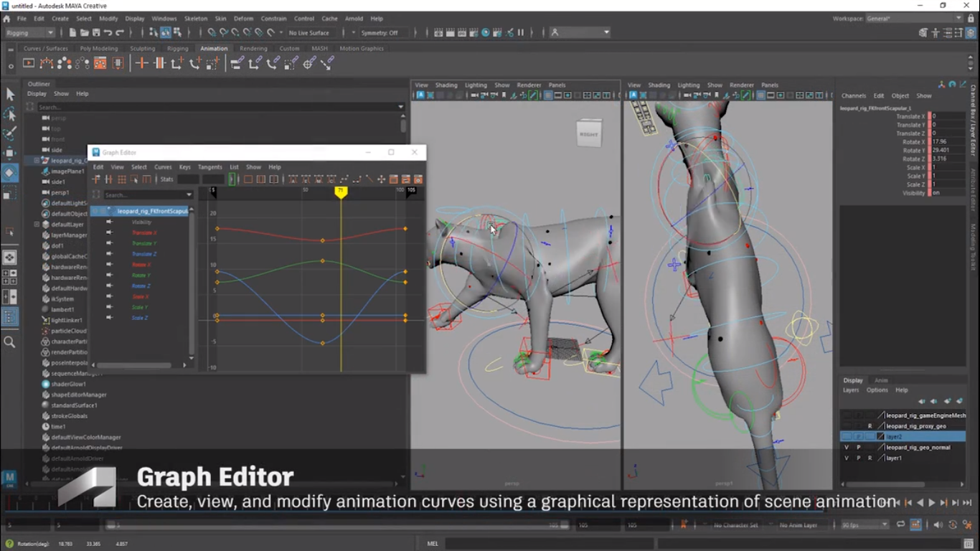Expand defaultLayer node in Outliner

pyautogui.click(x=37, y=225)
